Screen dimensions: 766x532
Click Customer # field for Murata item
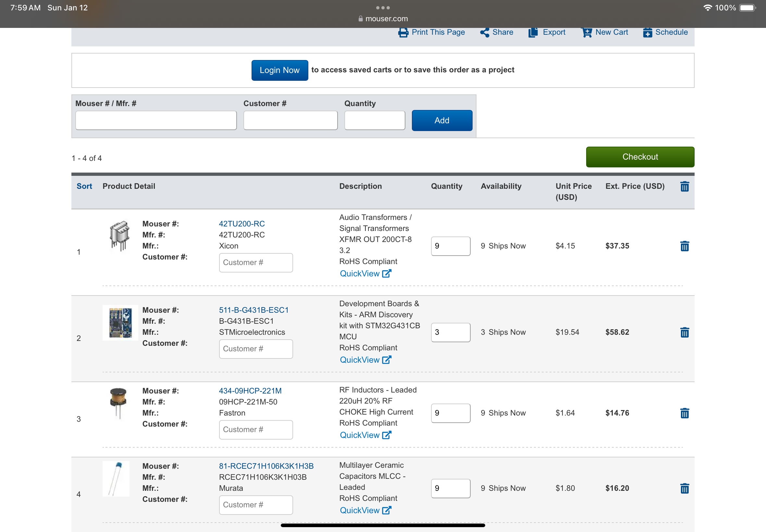pyautogui.click(x=256, y=505)
